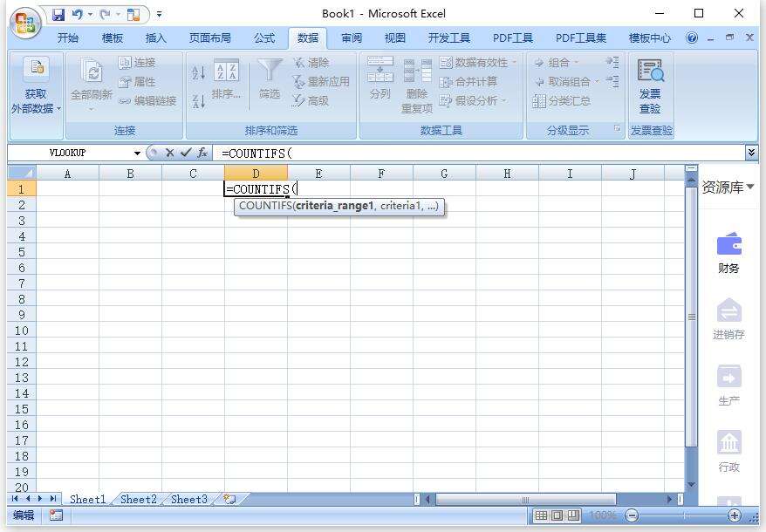
Task: Save the workbook using the toolbar icon
Action: point(58,15)
